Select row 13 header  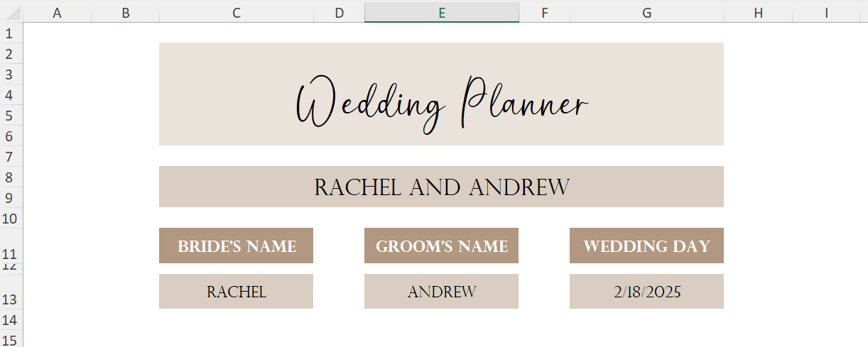10,299
